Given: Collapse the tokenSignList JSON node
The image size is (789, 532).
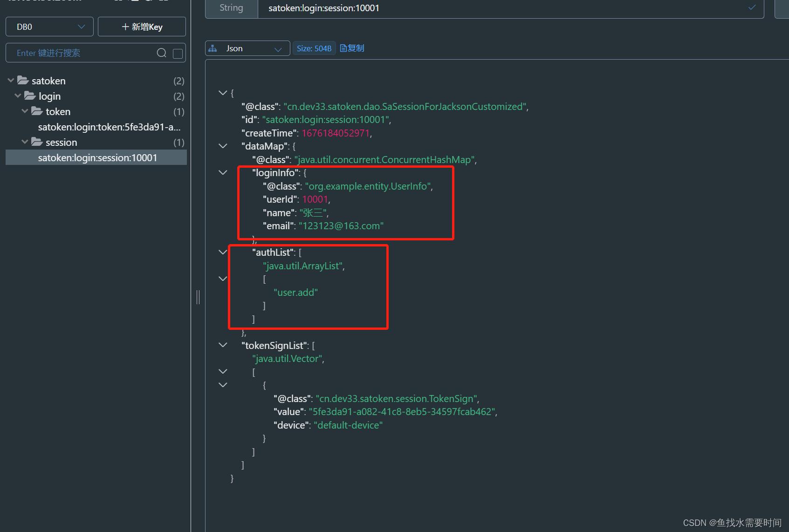Looking at the screenshot, I should [223, 345].
